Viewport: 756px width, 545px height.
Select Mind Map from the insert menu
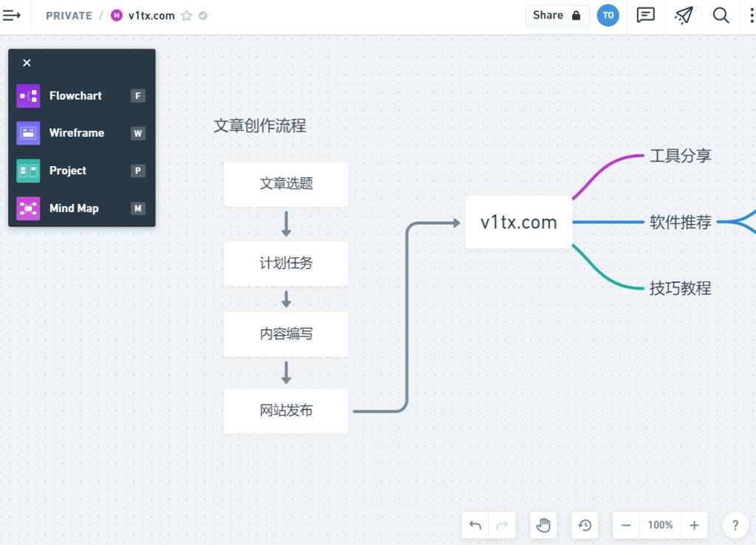82,208
